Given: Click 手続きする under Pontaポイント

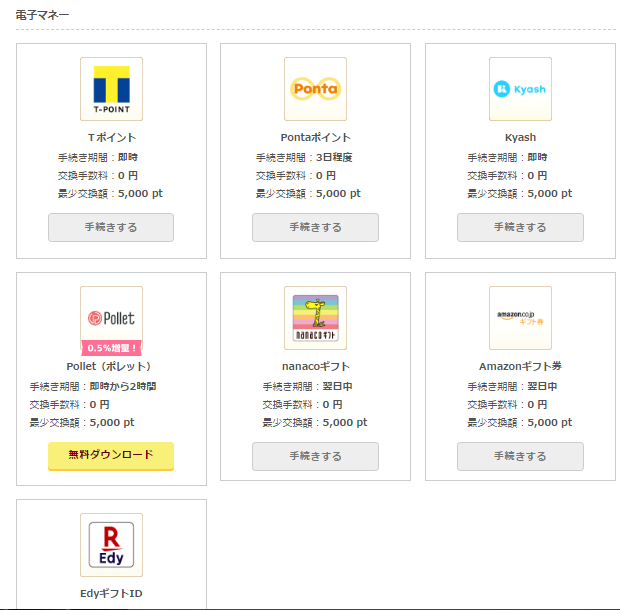Looking at the screenshot, I should click(316, 227).
